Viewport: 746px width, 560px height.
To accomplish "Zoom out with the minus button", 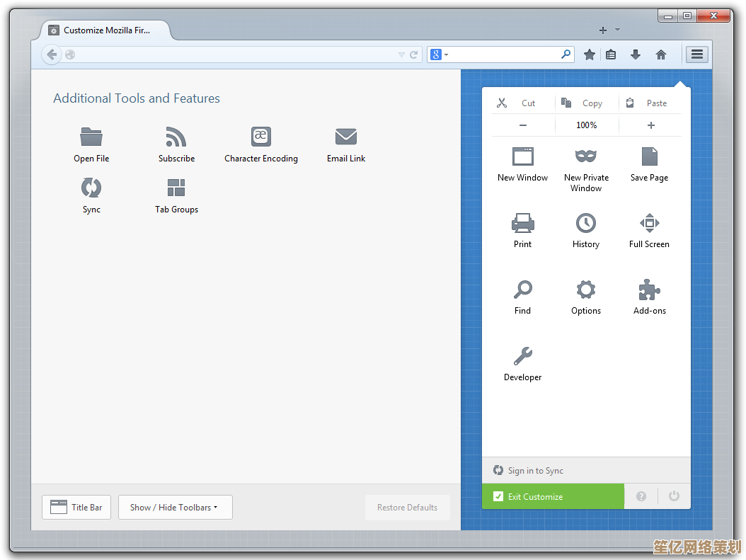I will 523,125.
